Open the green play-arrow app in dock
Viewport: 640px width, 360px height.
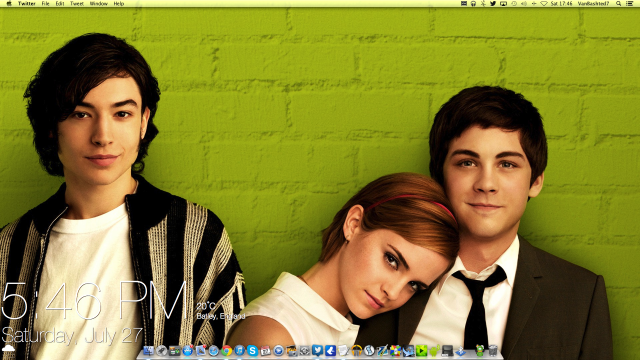422,351
